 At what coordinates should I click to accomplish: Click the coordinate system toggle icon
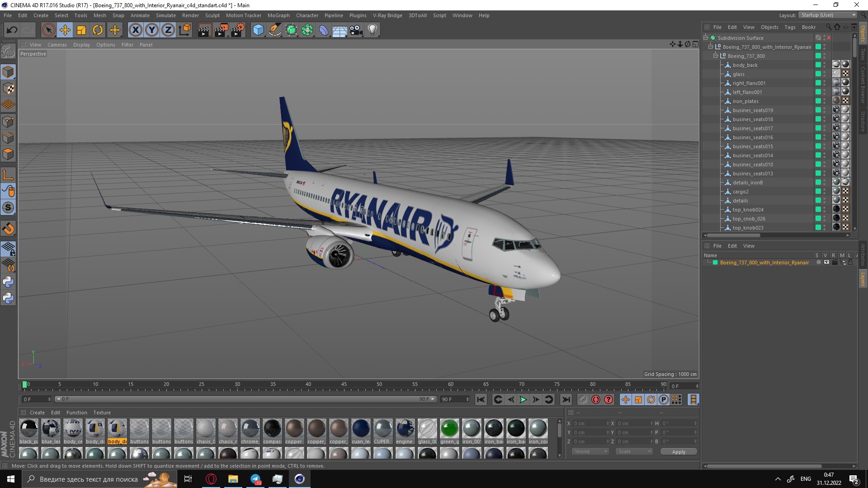[184, 30]
